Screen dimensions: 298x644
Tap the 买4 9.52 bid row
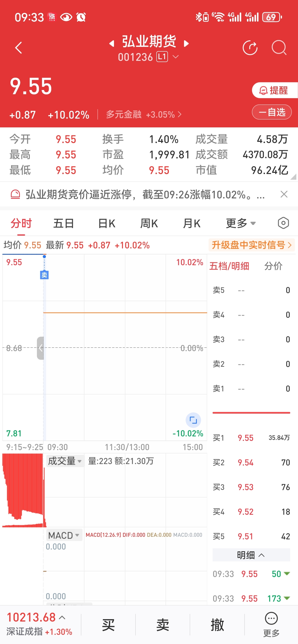(x=251, y=512)
